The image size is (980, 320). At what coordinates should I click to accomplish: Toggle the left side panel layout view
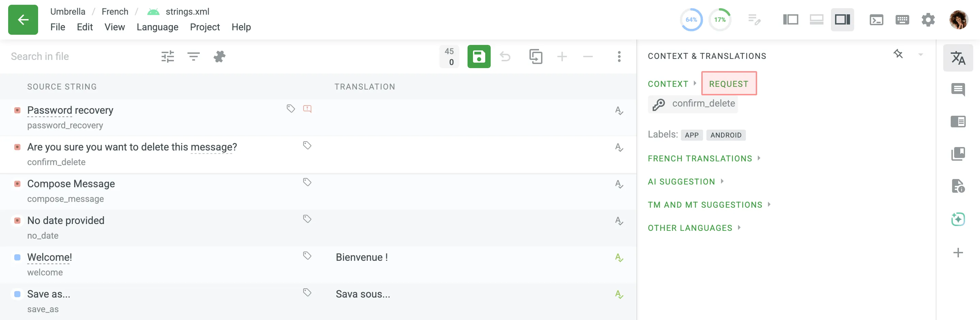[x=790, y=20]
